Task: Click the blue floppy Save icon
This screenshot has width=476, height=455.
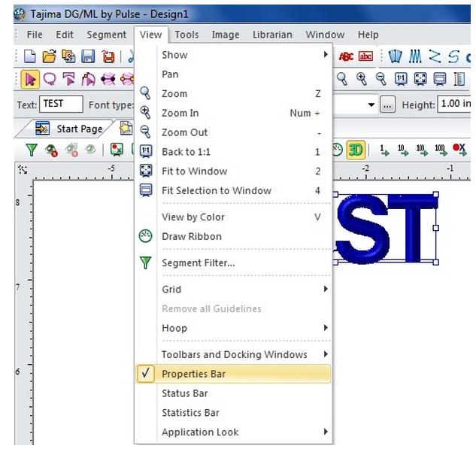Action: pos(88,56)
